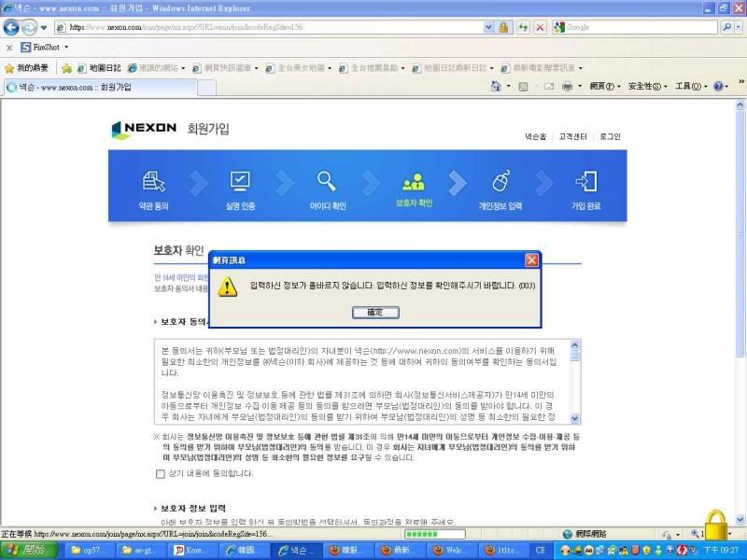Click the 약관 동의 step icon
This screenshot has height=560, width=747.
pos(153,181)
